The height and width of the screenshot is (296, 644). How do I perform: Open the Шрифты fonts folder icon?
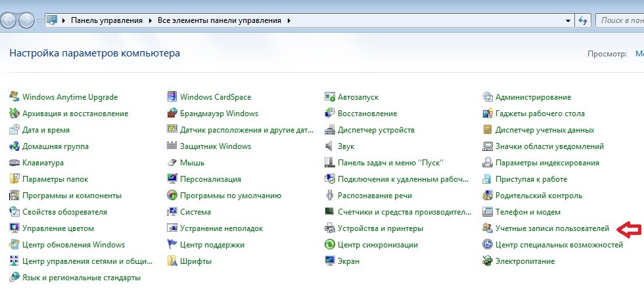point(172,261)
